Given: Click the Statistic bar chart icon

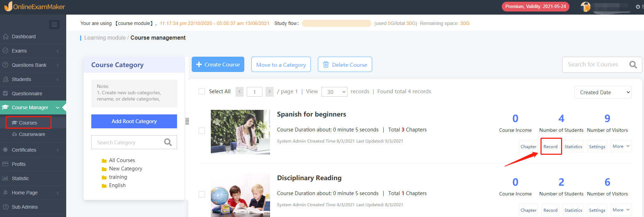Looking at the screenshot, I should (6, 178).
